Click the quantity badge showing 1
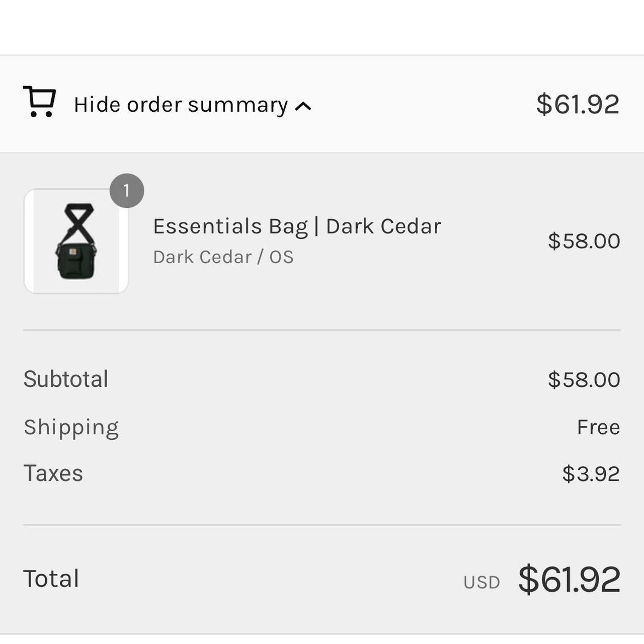 tap(127, 191)
